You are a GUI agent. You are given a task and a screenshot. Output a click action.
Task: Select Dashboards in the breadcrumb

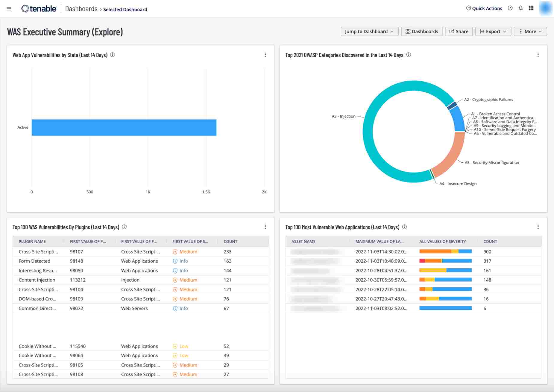(x=81, y=9)
